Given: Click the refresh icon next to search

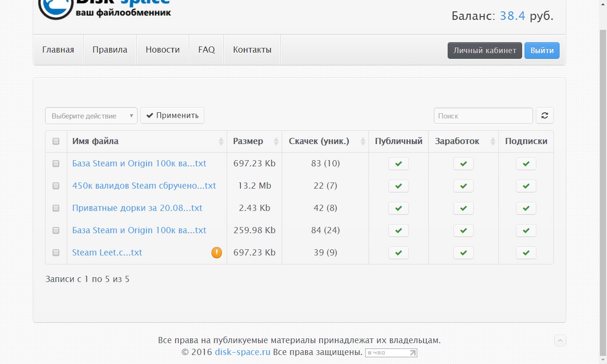Looking at the screenshot, I should [x=544, y=116].
